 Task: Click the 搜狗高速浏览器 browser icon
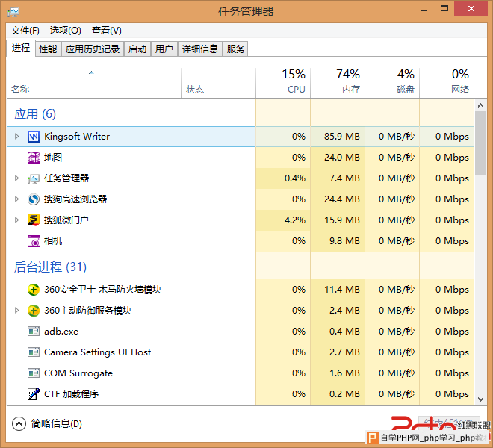tap(34, 199)
